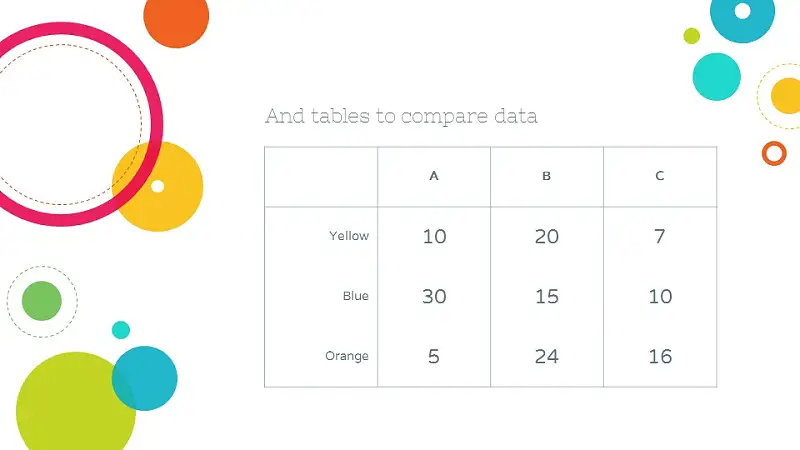This screenshot has width=800, height=450.
Task: Select the Yellow A cell value 10
Action: click(x=434, y=236)
